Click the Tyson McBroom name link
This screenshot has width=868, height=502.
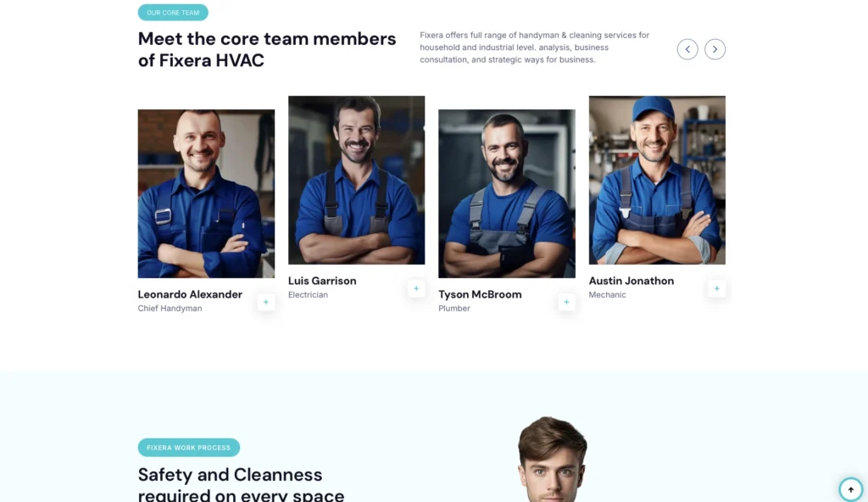[x=480, y=294]
